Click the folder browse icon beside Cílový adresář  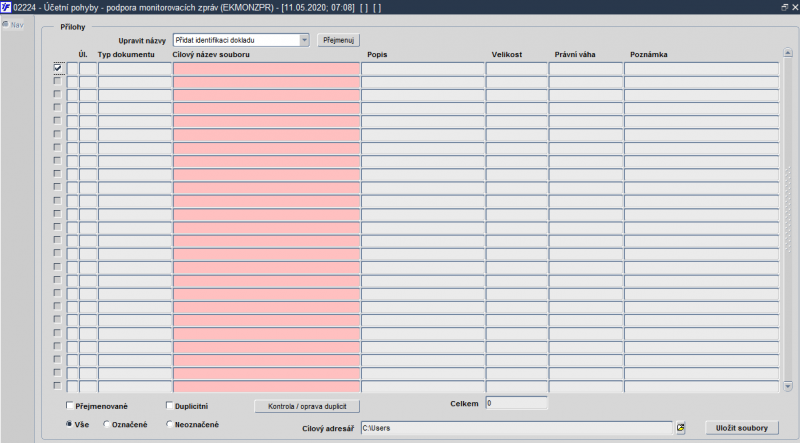(x=681, y=428)
